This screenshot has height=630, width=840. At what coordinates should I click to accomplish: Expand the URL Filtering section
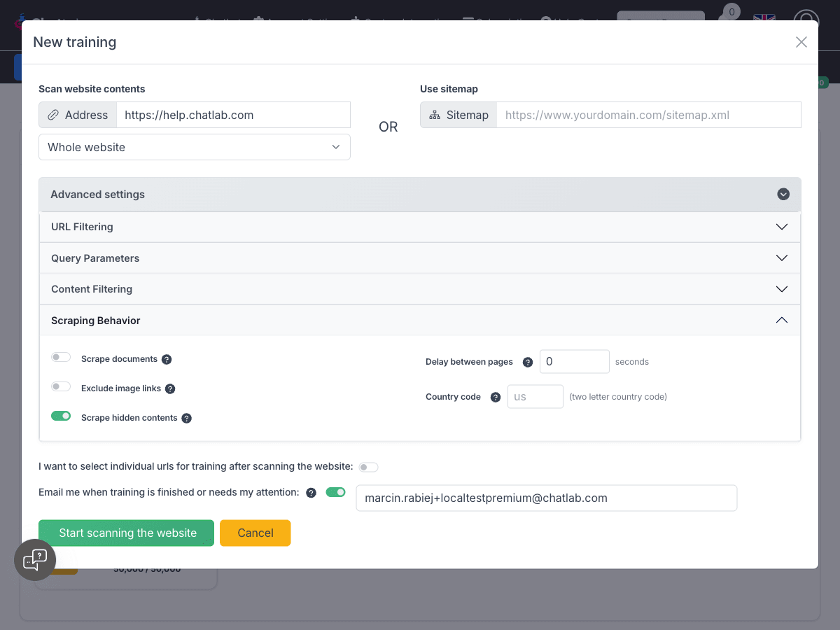(420, 227)
